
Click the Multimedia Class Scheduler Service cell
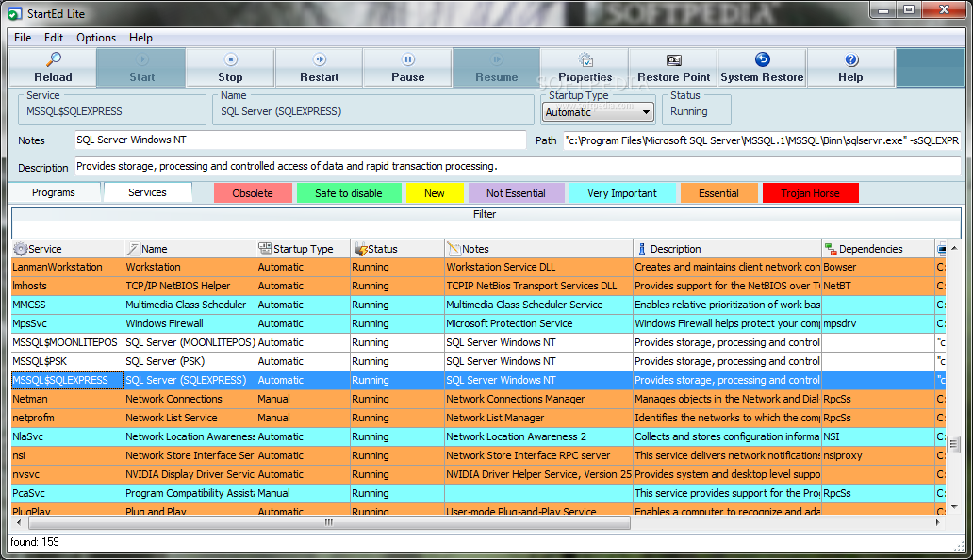538,305
